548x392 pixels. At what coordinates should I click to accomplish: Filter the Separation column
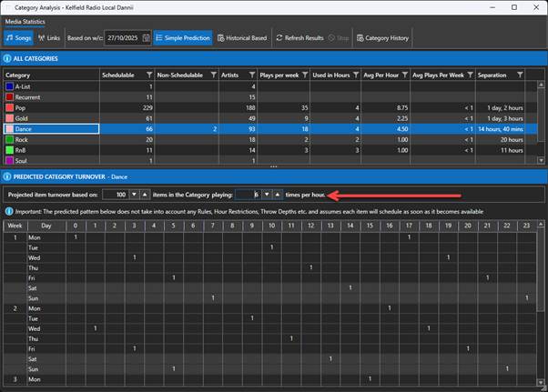click(x=520, y=75)
